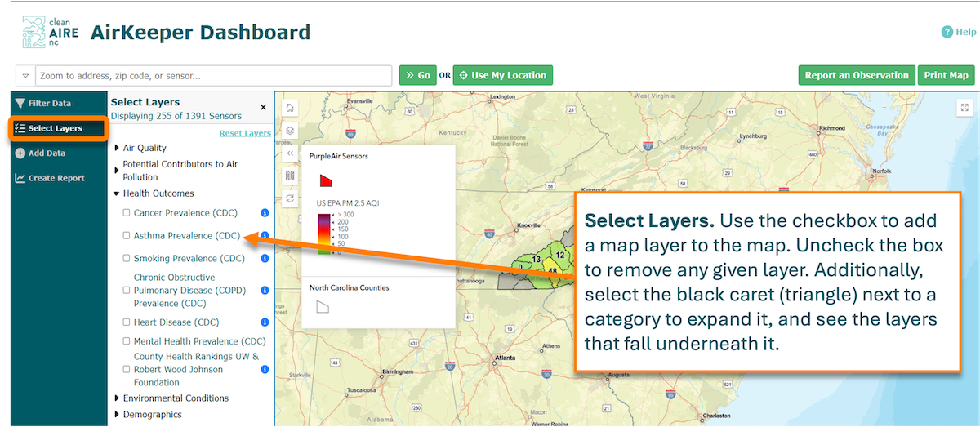Click 'Displaying 255 of 1391 Sensors' text
980x427 pixels.
176,116
